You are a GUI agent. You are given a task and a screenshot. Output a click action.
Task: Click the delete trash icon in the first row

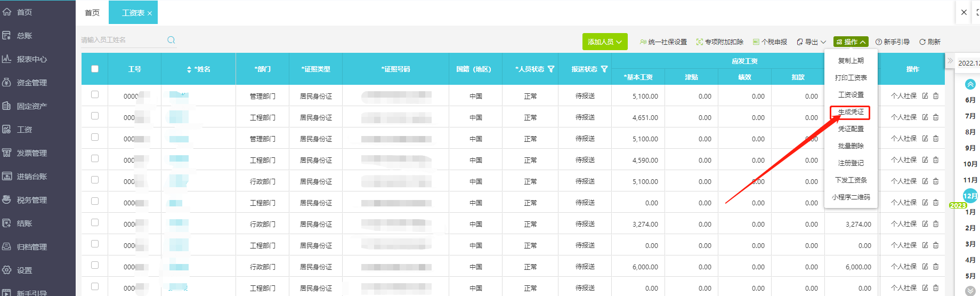[x=936, y=96]
